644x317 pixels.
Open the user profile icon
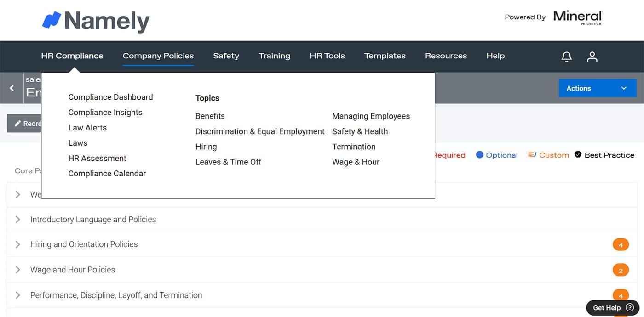tap(592, 57)
